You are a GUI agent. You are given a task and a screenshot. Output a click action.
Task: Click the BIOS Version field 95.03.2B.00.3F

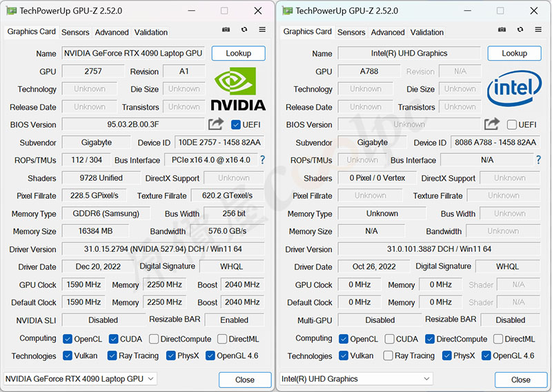(133, 124)
